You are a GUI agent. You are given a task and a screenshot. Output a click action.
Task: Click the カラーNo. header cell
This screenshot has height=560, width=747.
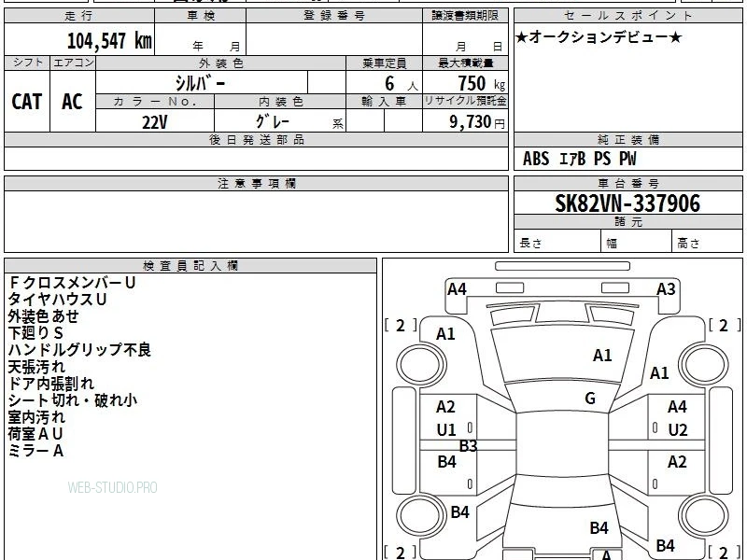(x=155, y=102)
